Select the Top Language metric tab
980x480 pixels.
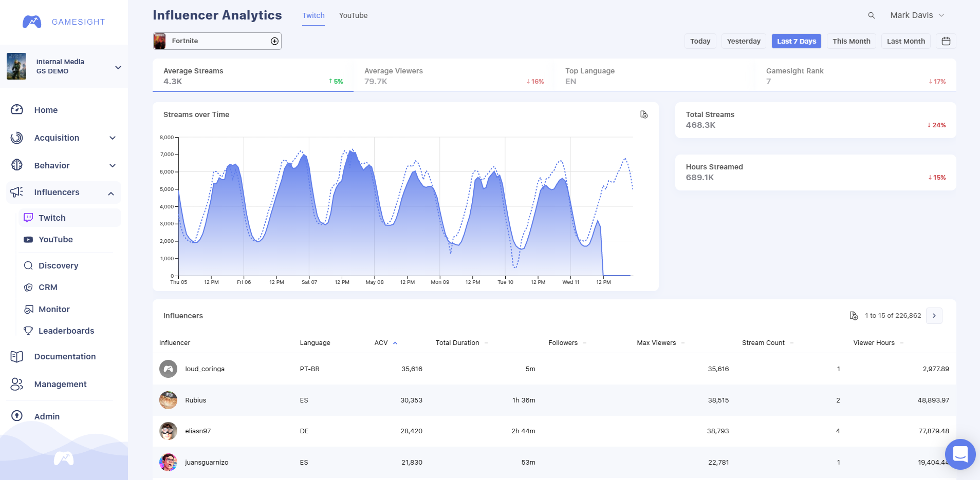[655, 75]
